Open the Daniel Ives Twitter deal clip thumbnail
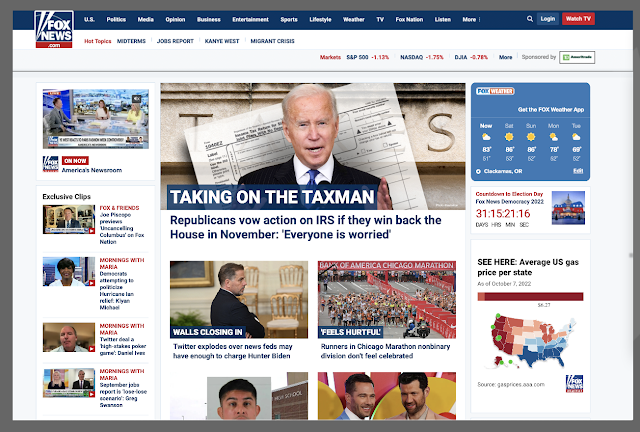Screen dimensions: 640x432 (x=69, y=337)
